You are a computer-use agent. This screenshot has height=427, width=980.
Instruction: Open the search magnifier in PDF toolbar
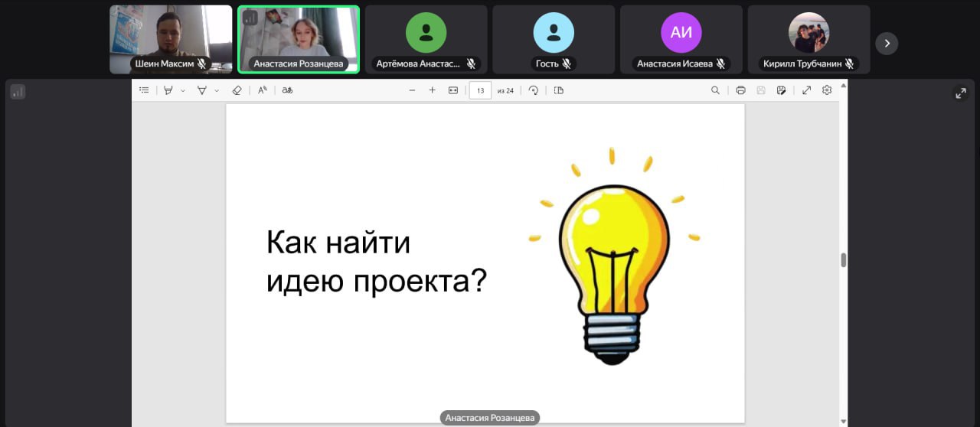(x=715, y=90)
